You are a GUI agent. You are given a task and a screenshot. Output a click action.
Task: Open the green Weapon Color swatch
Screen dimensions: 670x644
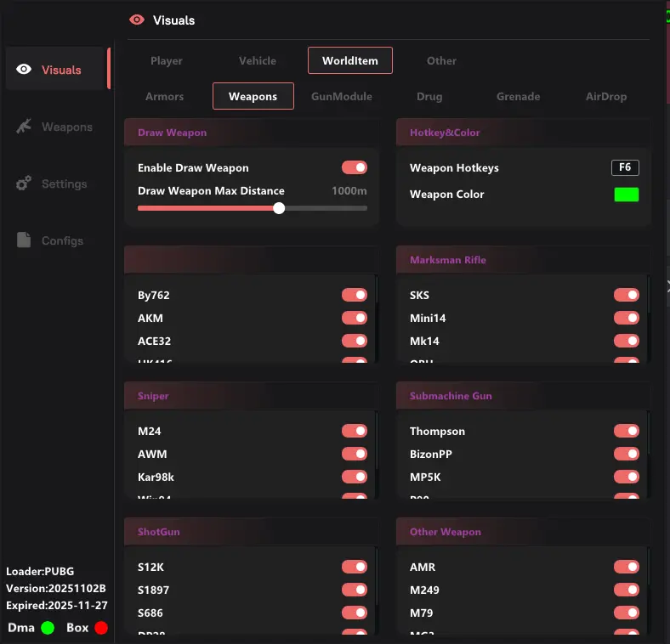[x=627, y=195]
